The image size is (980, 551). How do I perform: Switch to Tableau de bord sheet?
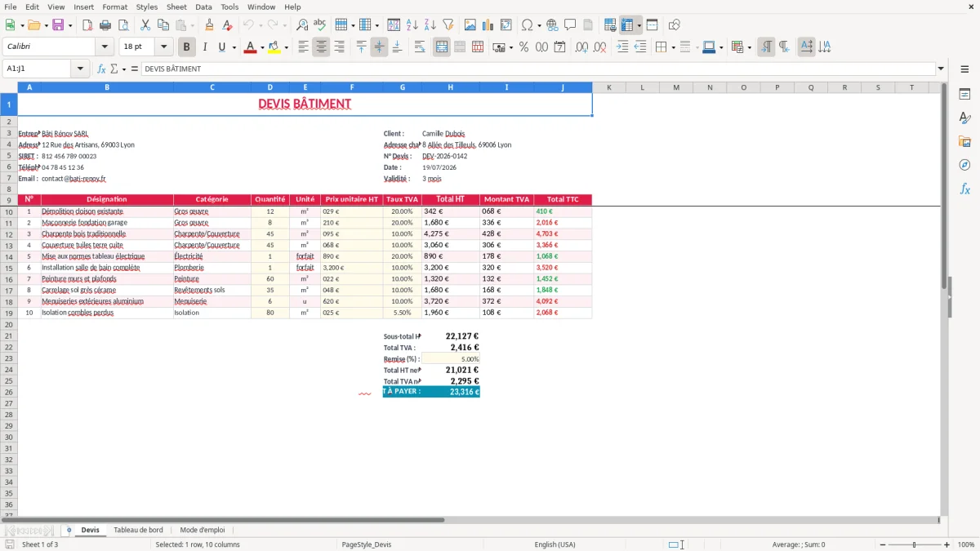138,530
